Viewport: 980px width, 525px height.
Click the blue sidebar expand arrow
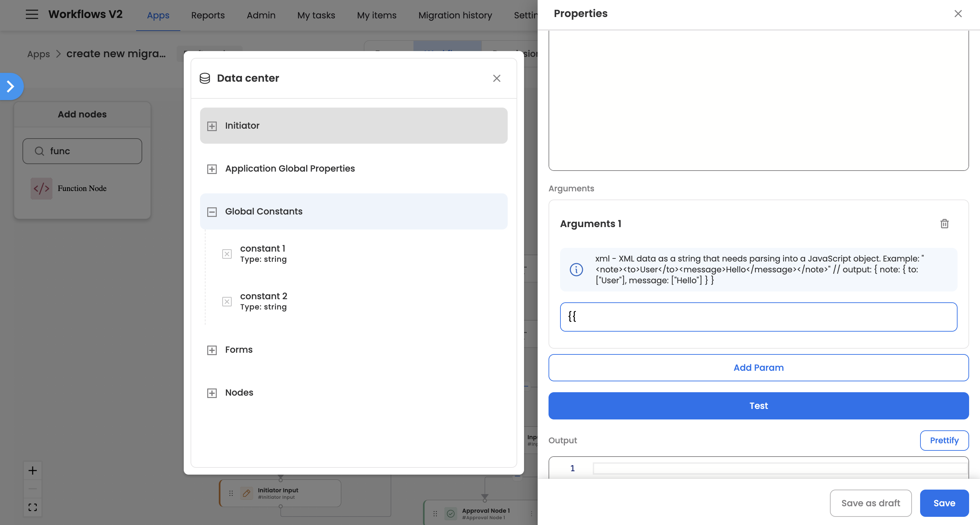[11, 86]
